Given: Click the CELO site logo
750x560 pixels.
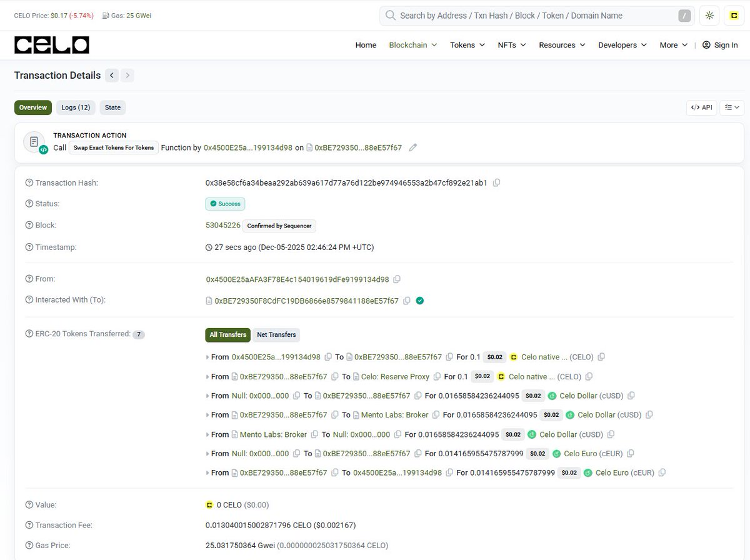Looking at the screenshot, I should click(51, 44).
